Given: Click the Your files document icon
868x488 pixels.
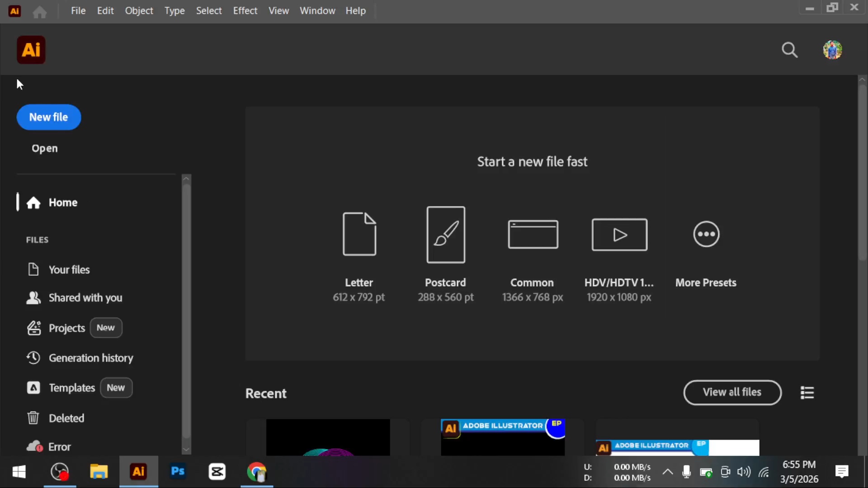Looking at the screenshot, I should coord(33,269).
